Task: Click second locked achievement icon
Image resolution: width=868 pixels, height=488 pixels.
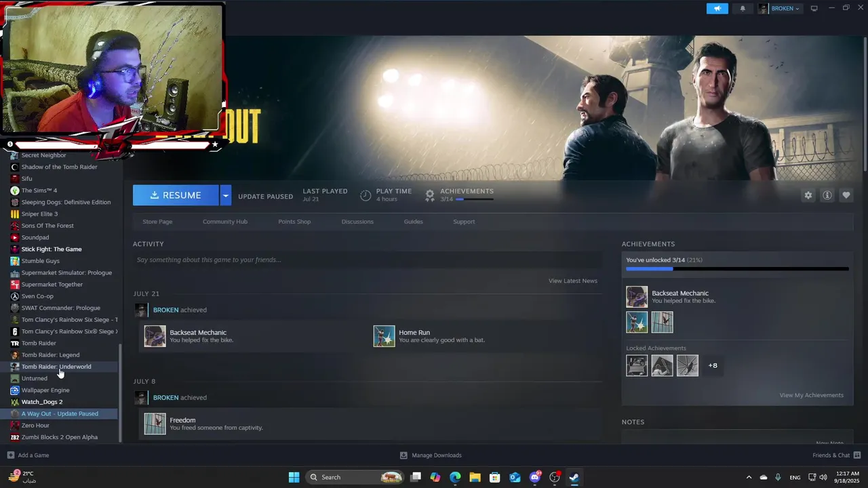Action: [x=662, y=365]
